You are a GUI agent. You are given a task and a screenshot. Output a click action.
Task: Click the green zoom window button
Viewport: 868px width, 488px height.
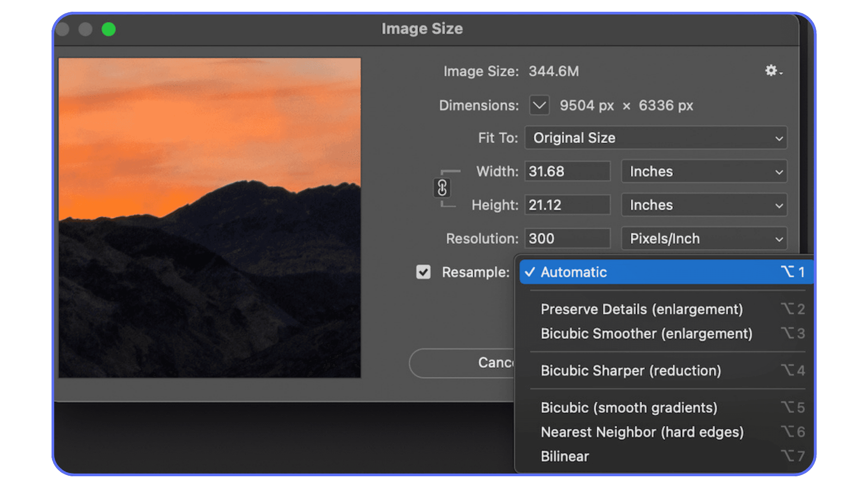108,29
